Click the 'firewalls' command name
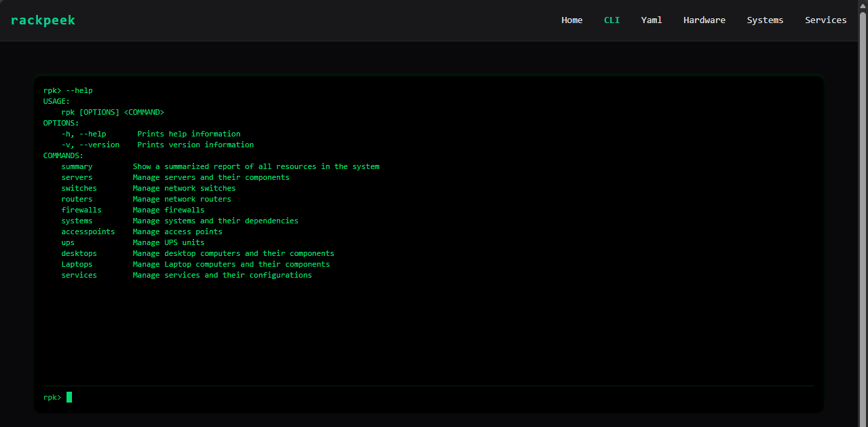This screenshot has width=868, height=427. (81, 210)
